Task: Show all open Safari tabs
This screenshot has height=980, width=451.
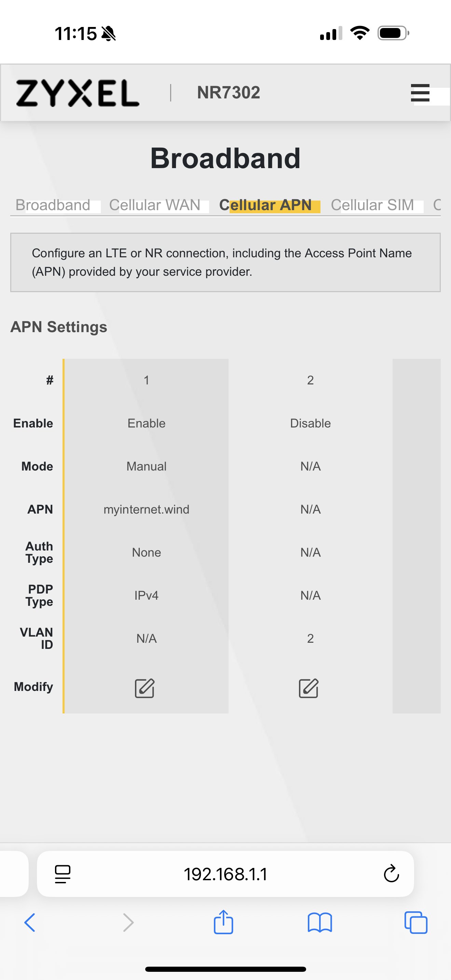Action: [415, 922]
